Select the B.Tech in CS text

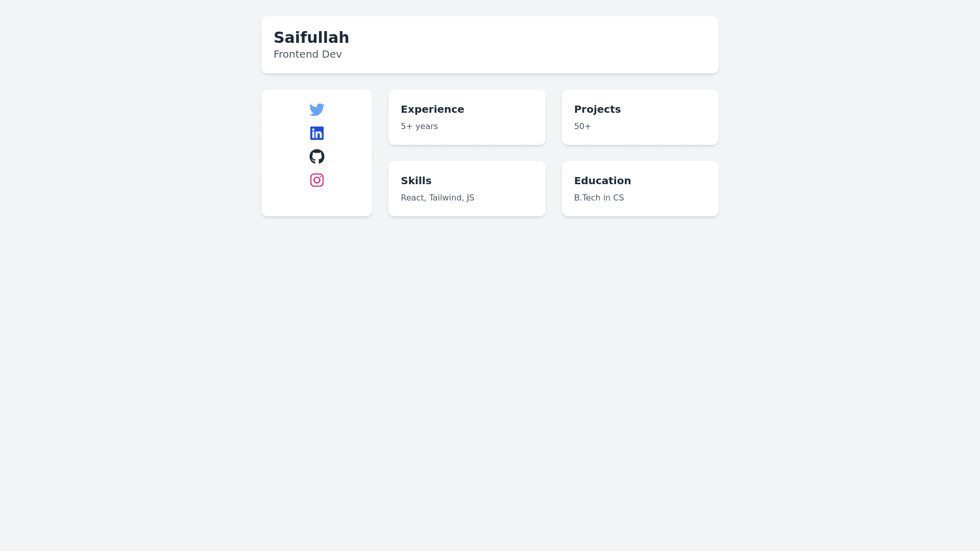[x=599, y=197]
